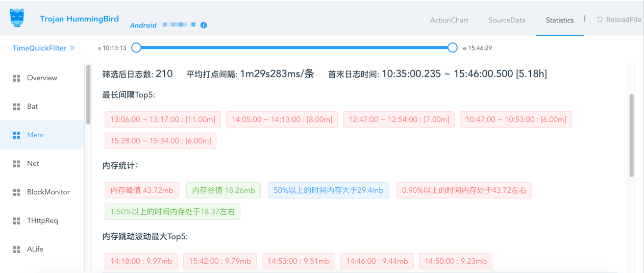The image size is (644, 273).
Task: Click the blue time range slider track
Action: [294, 47]
